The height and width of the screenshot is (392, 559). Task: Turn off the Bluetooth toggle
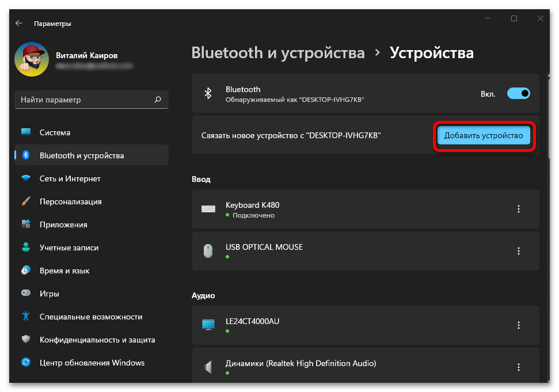click(x=518, y=93)
